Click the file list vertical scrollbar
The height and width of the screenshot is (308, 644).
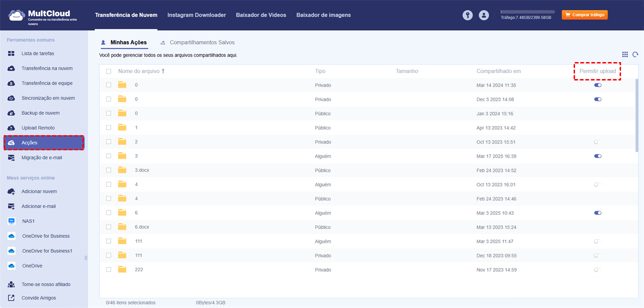(637, 115)
